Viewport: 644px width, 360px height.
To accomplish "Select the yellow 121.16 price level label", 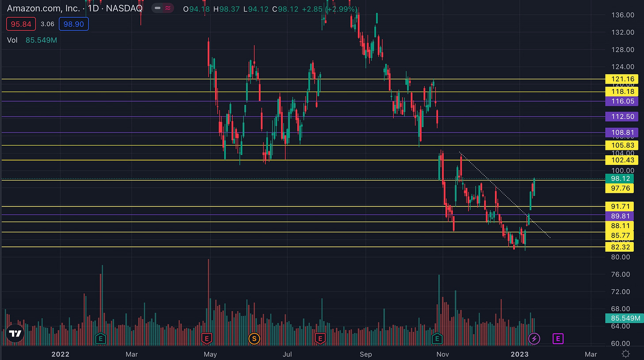I will (x=621, y=79).
